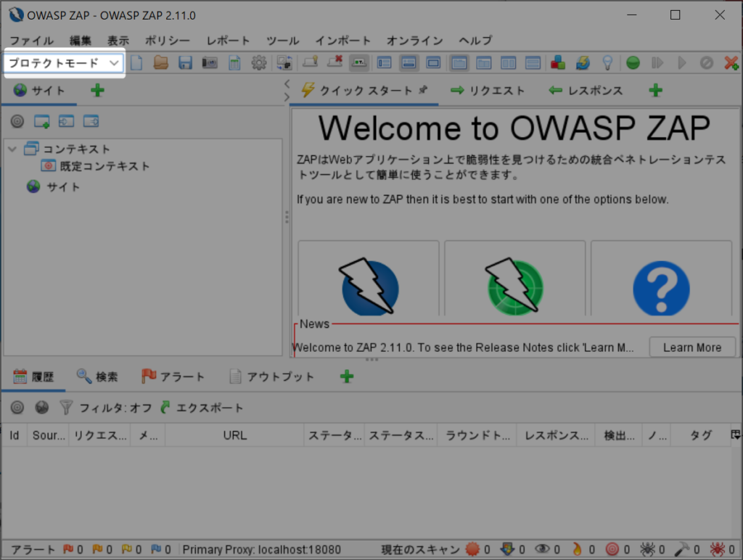Open the アラート flag tab
The height and width of the screenshot is (560, 743).
pyautogui.click(x=173, y=377)
